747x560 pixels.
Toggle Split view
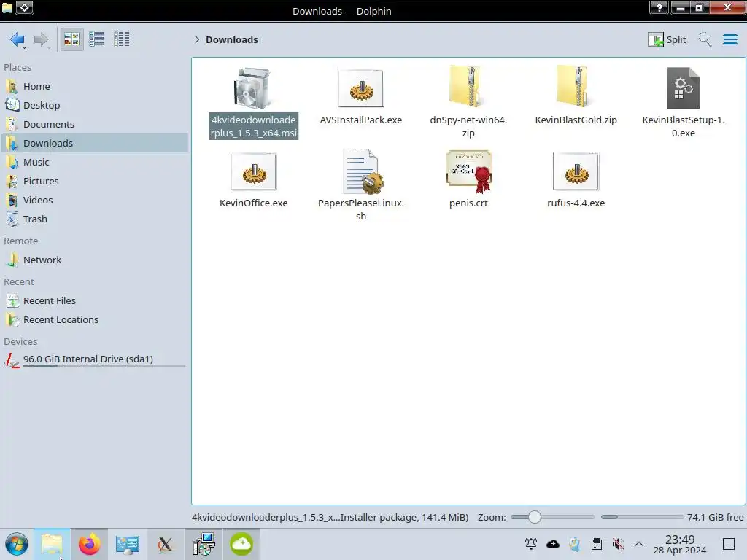[x=667, y=39]
